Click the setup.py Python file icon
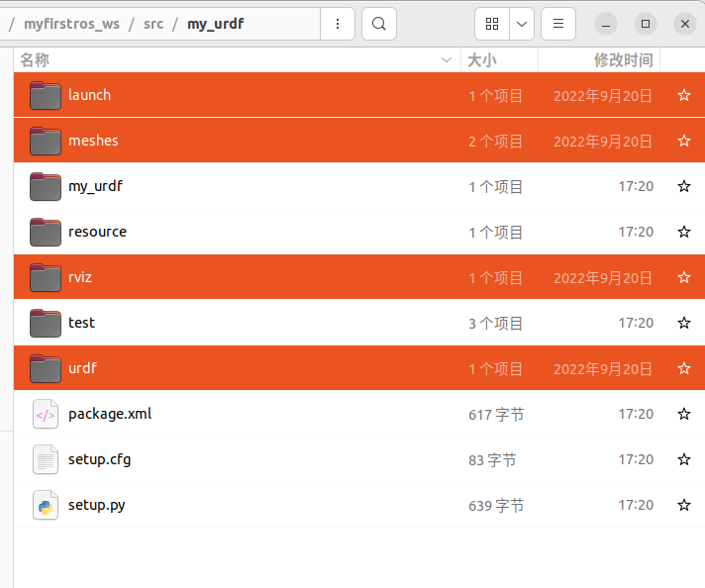Image resolution: width=705 pixels, height=588 pixels. 46,505
